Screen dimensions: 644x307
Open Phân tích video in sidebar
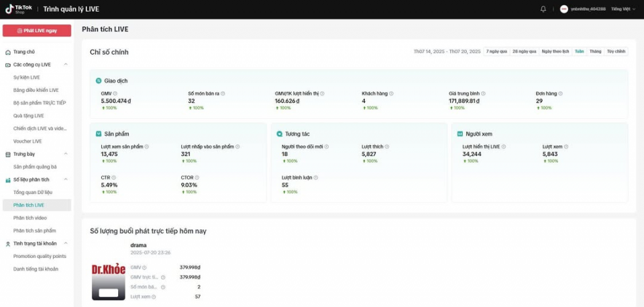pyautogui.click(x=30, y=218)
